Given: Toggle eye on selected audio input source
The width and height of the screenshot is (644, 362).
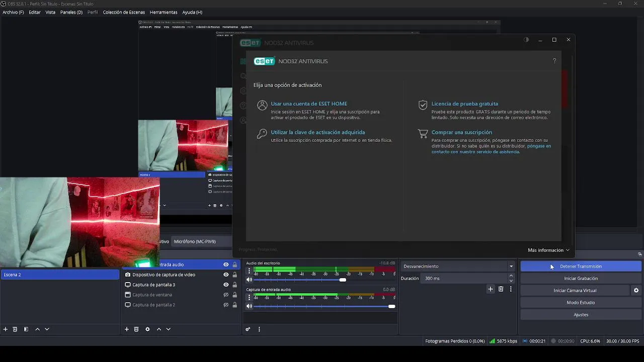Looking at the screenshot, I should [x=226, y=264].
